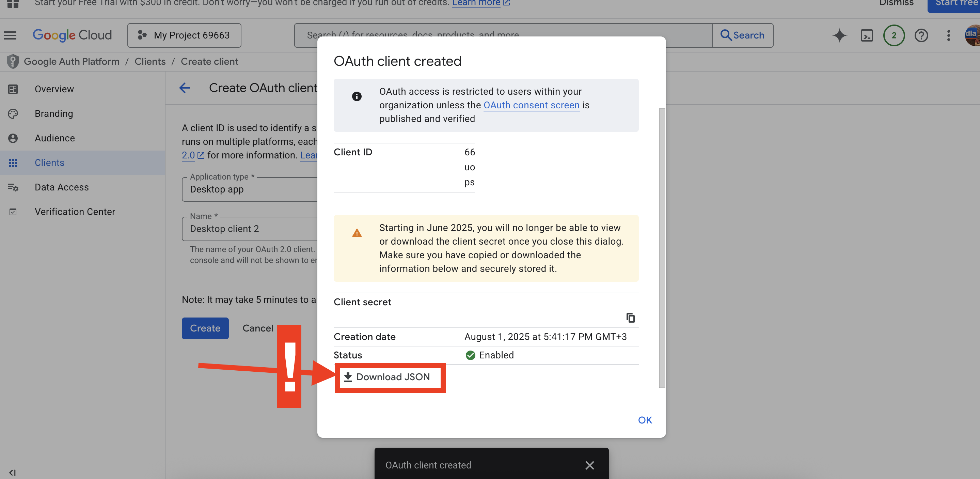This screenshot has width=980, height=479.
Task: Open the Overview sidebar item
Action: click(54, 89)
